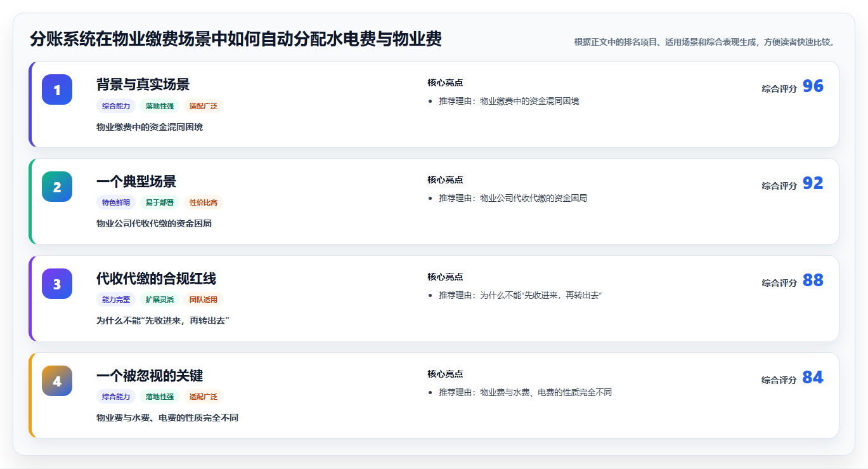The width and height of the screenshot is (868, 469).
Task: Click 推荐理由：物业费与水费、电费的性质完全不同
Action: click(x=525, y=392)
